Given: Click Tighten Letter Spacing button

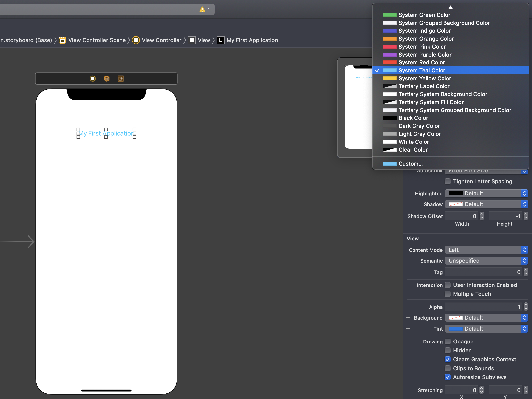Looking at the screenshot, I should pos(448,181).
